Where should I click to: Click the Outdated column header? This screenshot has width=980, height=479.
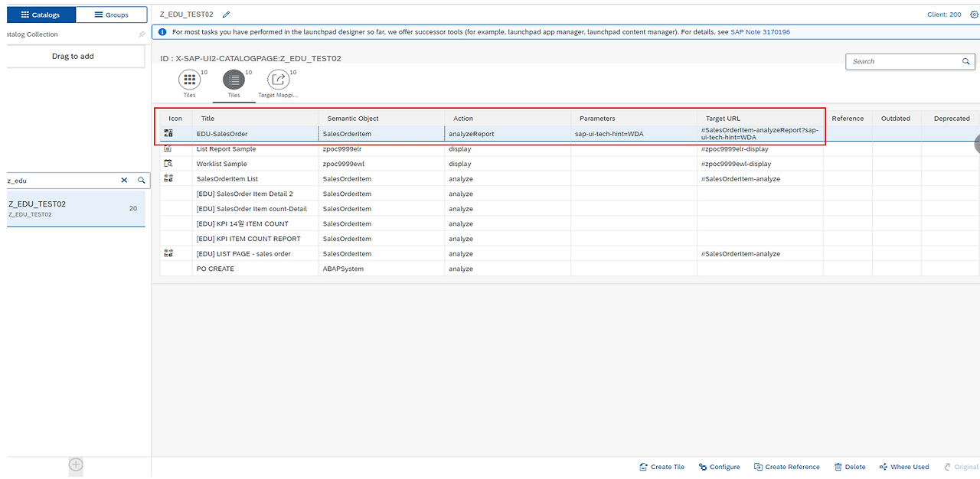pos(897,119)
